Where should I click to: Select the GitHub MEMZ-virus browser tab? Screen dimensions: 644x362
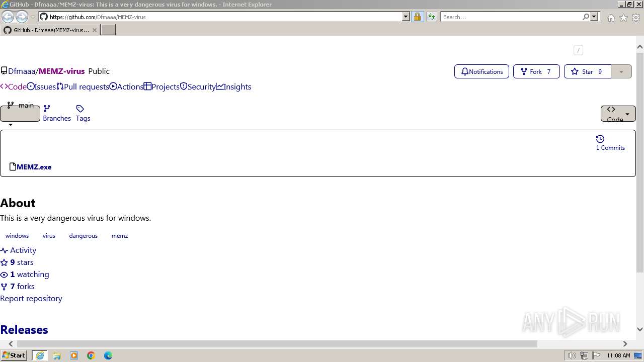click(x=50, y=30)
